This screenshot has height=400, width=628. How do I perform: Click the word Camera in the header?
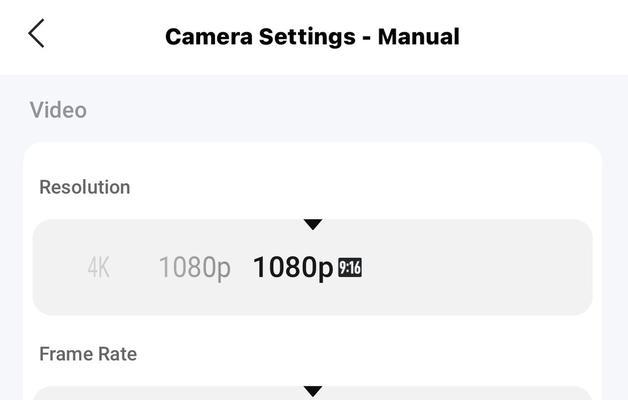pos(209,36)
